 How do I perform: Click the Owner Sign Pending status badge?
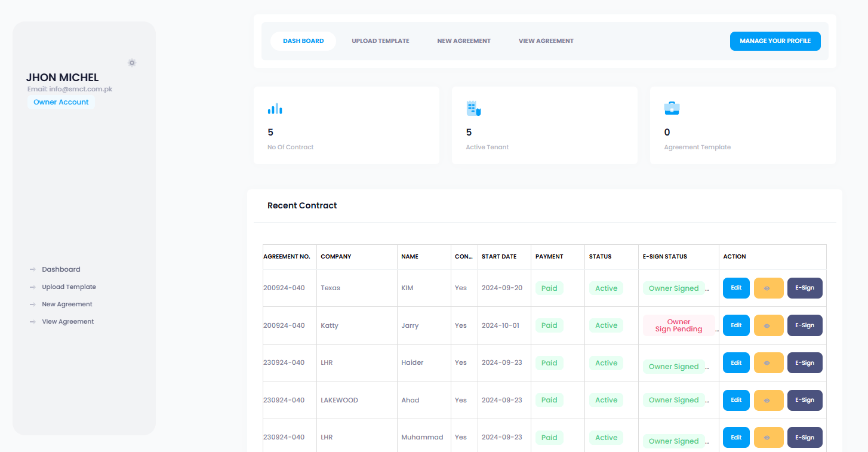[x=678, y=325]
